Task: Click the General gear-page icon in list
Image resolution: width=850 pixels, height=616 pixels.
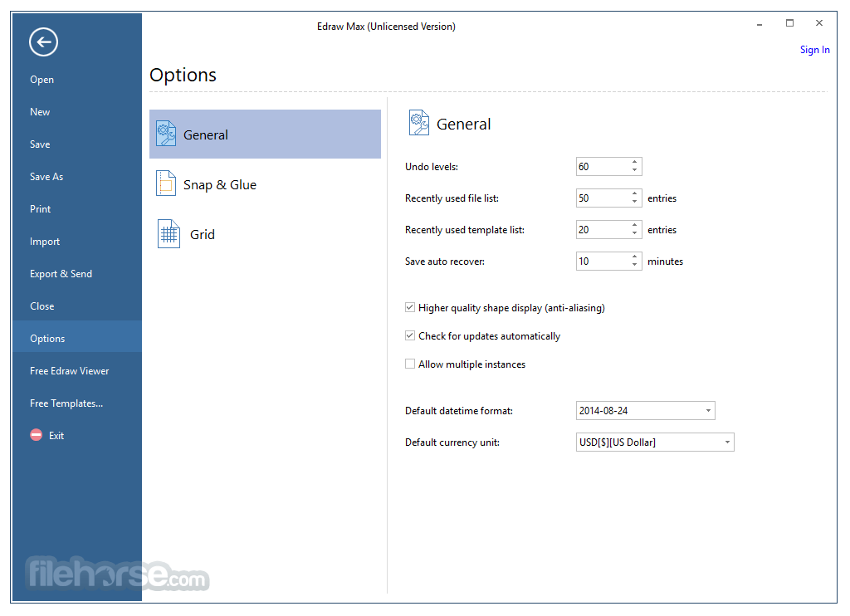Action: (x=166, y=134)
